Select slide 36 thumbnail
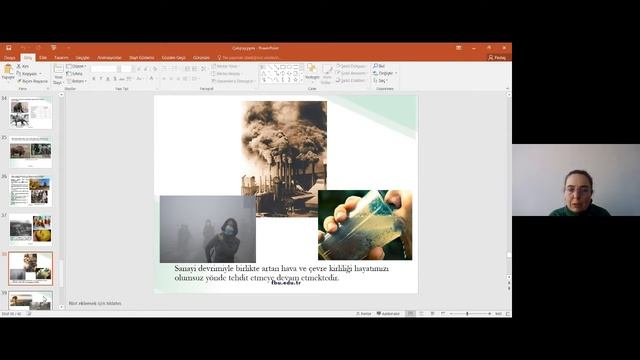Image resolution: width=640 pixels, height=360 pixels. (31, 191)
